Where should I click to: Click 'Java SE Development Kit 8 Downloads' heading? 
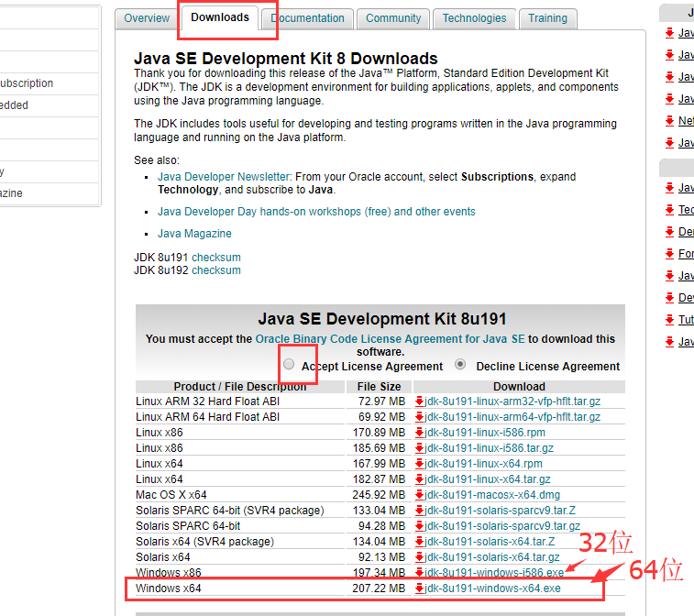coord(285,59)
